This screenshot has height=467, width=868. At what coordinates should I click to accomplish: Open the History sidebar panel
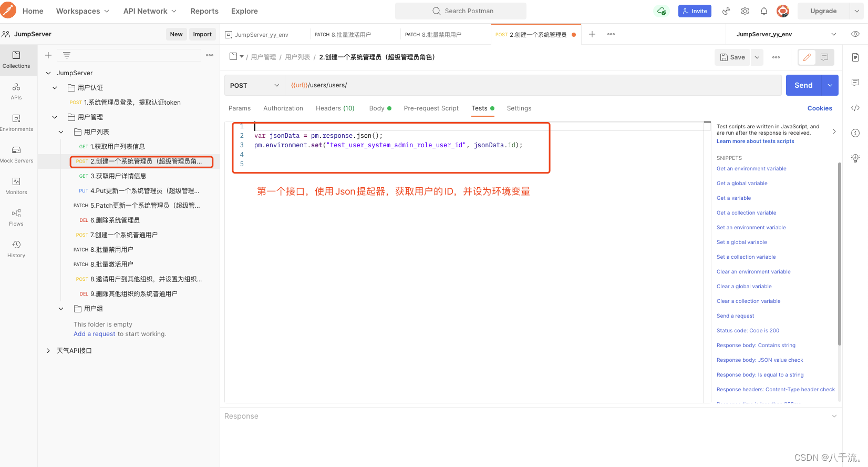coord(16,249)
